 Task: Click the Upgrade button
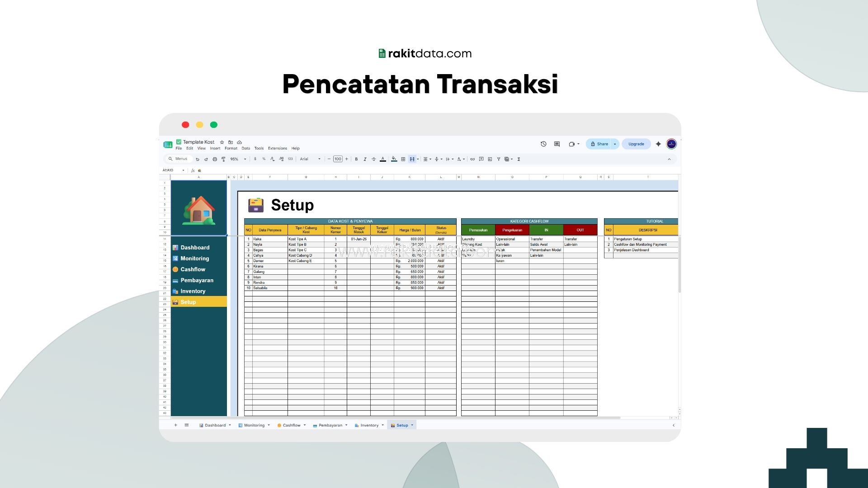coord(636,144)
